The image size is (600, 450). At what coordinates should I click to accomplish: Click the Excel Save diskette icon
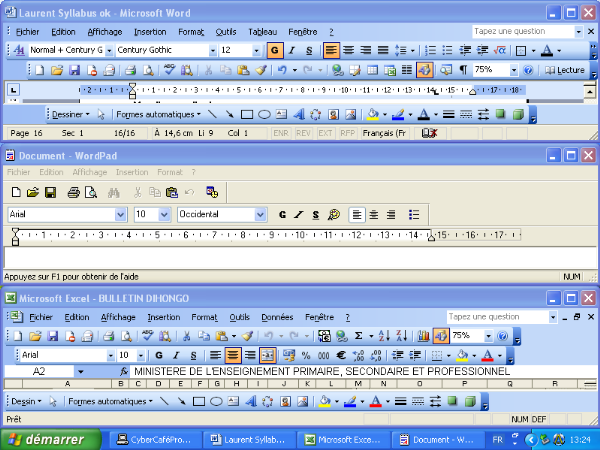(52, 336)
